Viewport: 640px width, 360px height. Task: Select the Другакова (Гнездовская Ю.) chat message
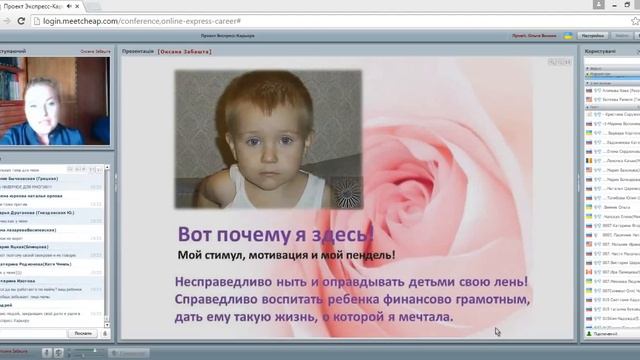click(51, 217)
